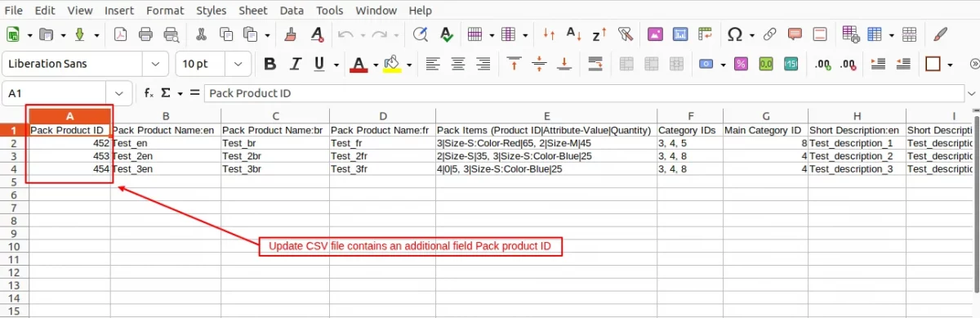Center cell content vertically
Screen dimensions: 980x318
coord(539,64)
